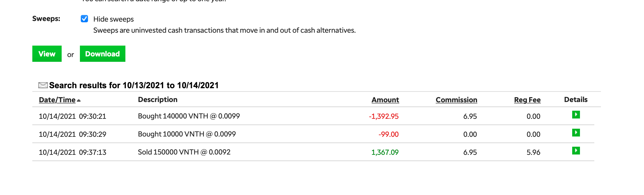The height and width of the screenshot is (195, 644).
Task: Sort results by Date/Time column
Action: pos(57,100)
